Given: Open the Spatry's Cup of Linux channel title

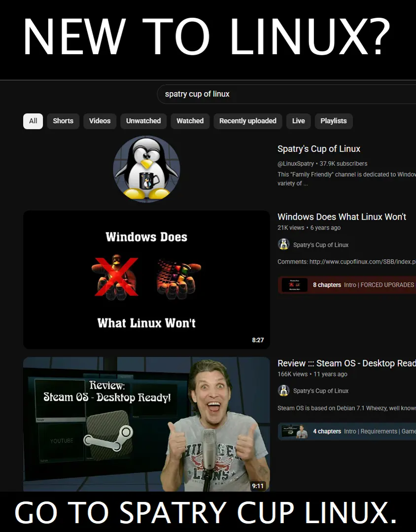Looking at the screenshot, I should tap(319, 149).
